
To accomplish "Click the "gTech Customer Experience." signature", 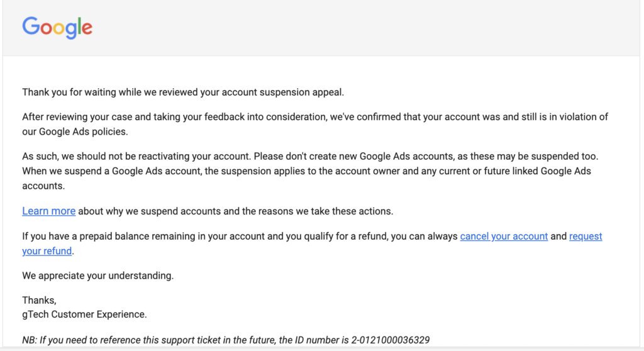I will (84, 314).
